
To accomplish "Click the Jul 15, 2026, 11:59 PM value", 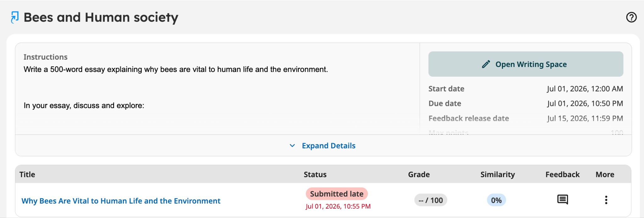I will 585,118.
